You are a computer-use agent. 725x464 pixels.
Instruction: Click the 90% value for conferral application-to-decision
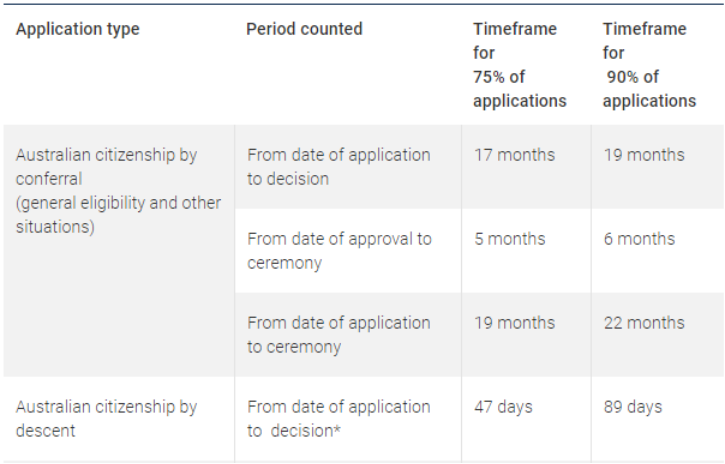(x=644, y=155)
